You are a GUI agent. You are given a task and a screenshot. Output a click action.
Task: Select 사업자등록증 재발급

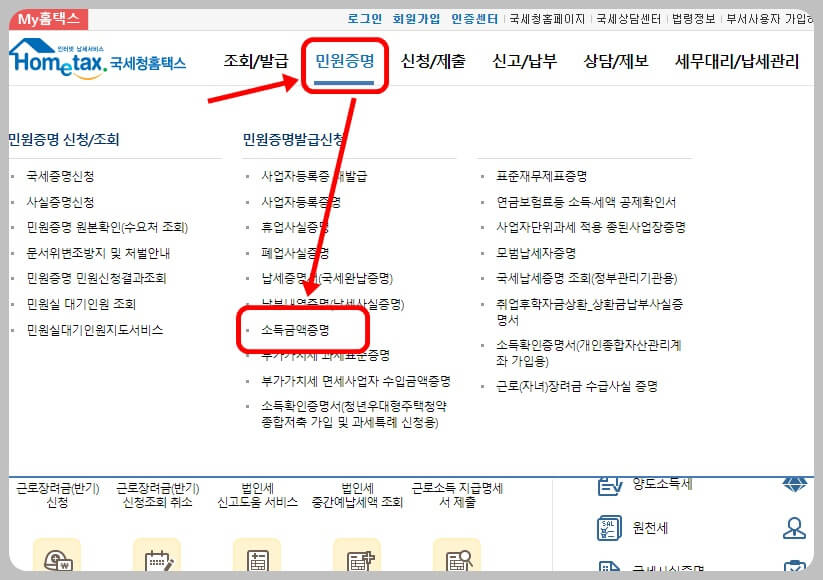tap(314, 176)
